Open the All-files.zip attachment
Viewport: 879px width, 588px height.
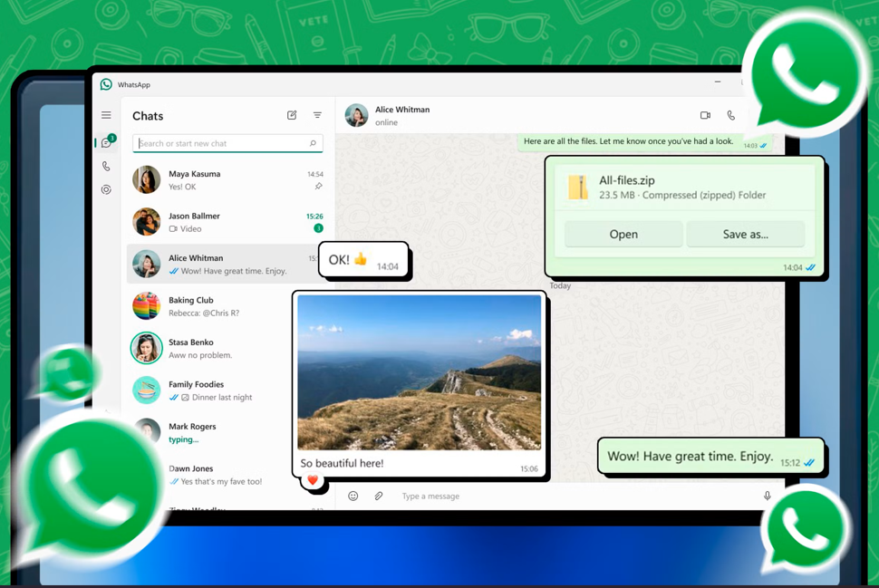[x=623, y=234]
